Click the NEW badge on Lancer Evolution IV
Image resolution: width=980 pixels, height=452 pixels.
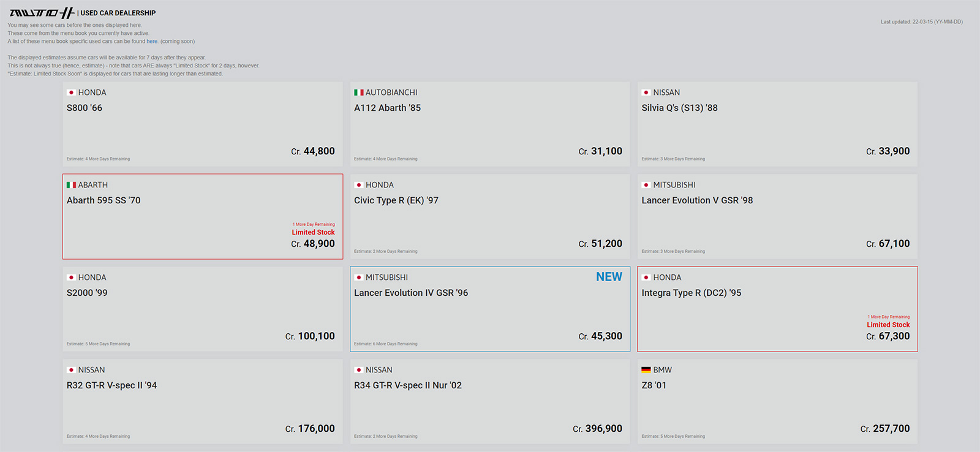[609, 277]
